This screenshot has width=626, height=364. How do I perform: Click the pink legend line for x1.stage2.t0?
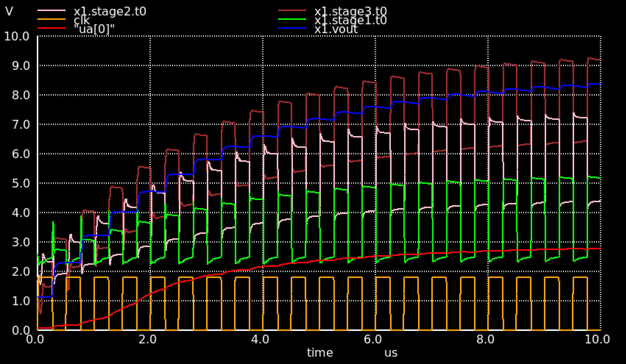tap(52, 10)
